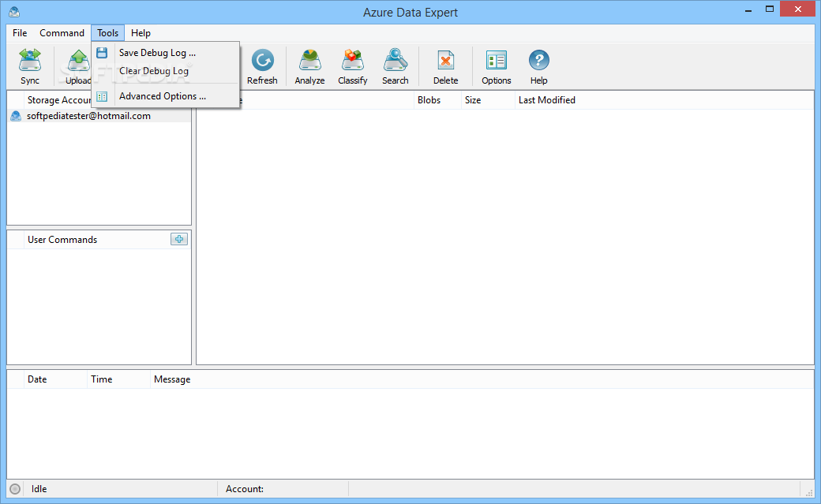Image resolution: width=821 pixels, height=504 pixels.
Task: Open the Classify tool
Action: (352, 66)
